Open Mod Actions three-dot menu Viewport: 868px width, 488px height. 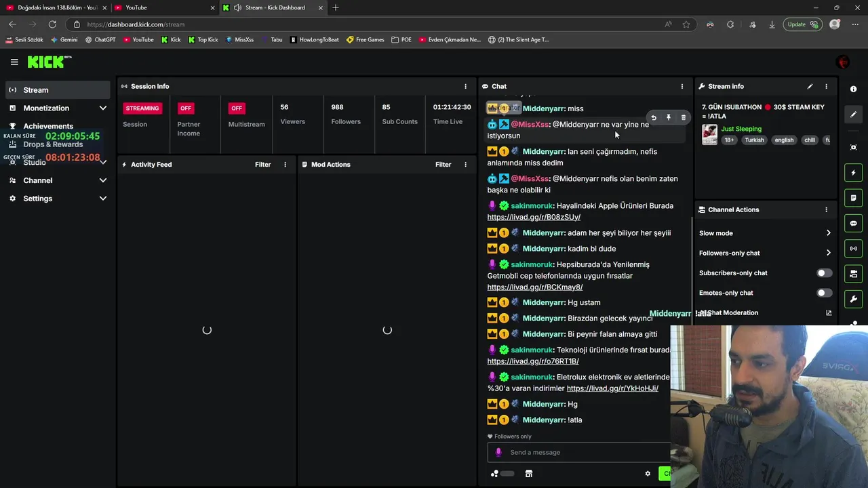click(465, 164)
